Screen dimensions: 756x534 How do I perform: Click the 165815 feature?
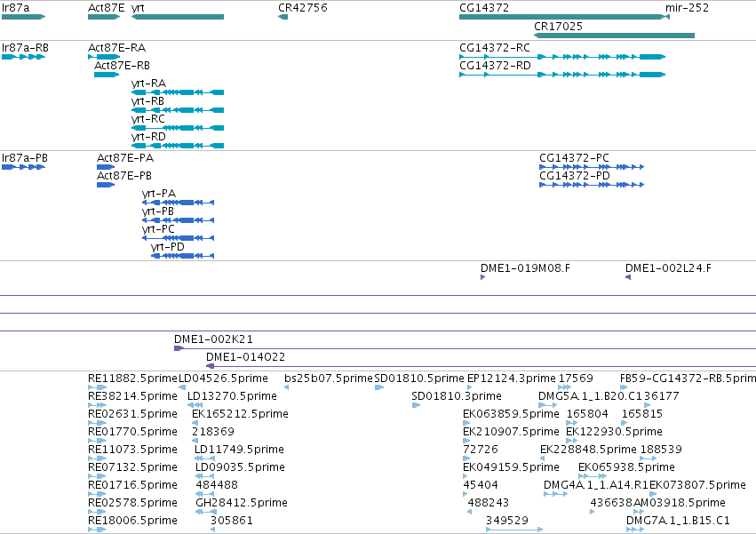coord(625,423)
